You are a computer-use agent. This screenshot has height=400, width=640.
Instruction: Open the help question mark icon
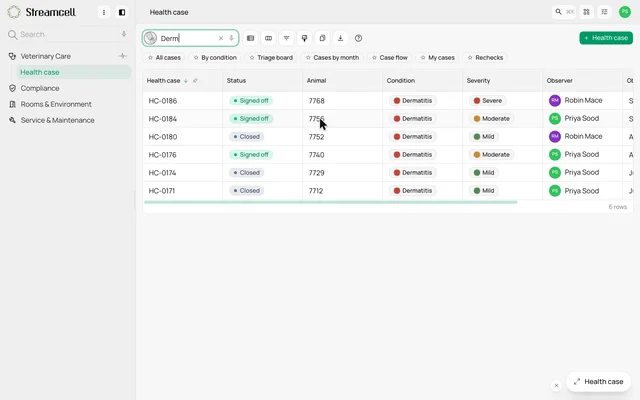coord(358,38)
